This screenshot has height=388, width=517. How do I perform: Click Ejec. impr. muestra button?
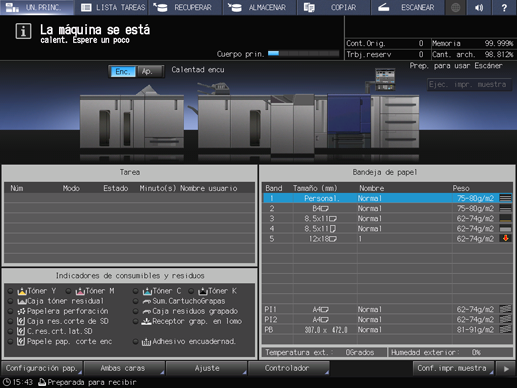[x=468, y=85]
